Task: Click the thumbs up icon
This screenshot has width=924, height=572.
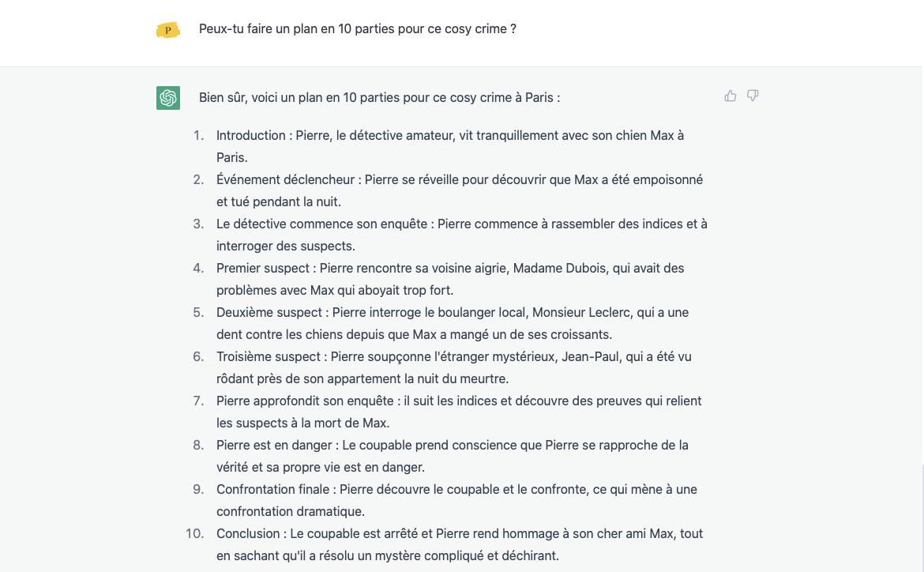Action: point(731,96)
